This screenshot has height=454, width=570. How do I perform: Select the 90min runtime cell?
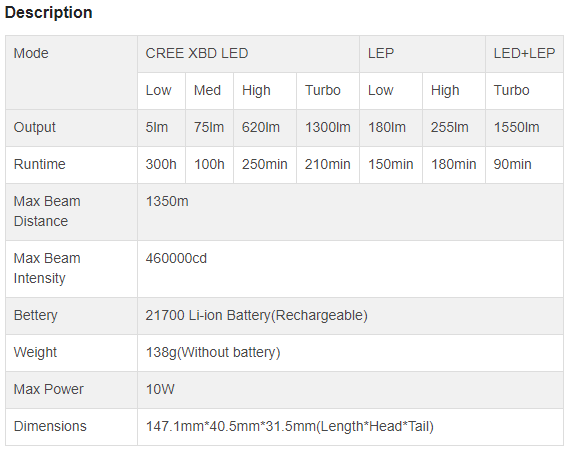click(524, 165)
